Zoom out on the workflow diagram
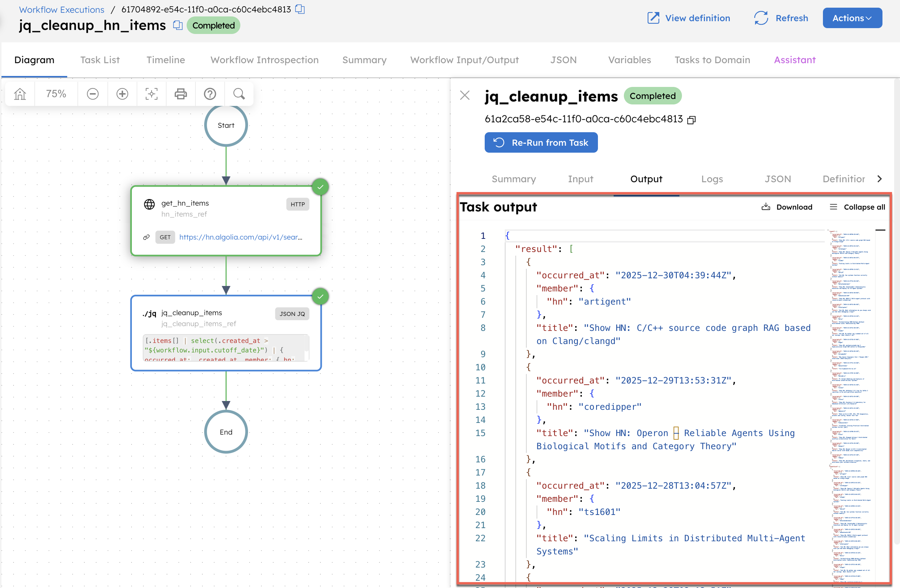 click(92, 94)
